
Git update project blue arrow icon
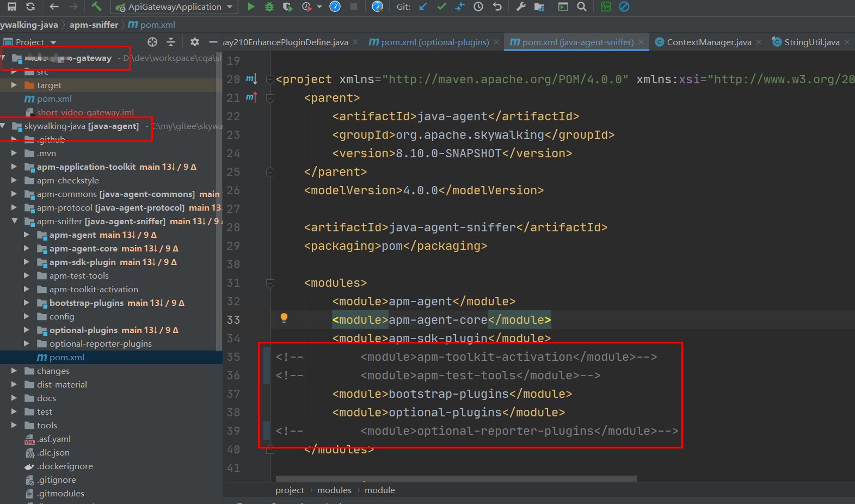(423, 7)
